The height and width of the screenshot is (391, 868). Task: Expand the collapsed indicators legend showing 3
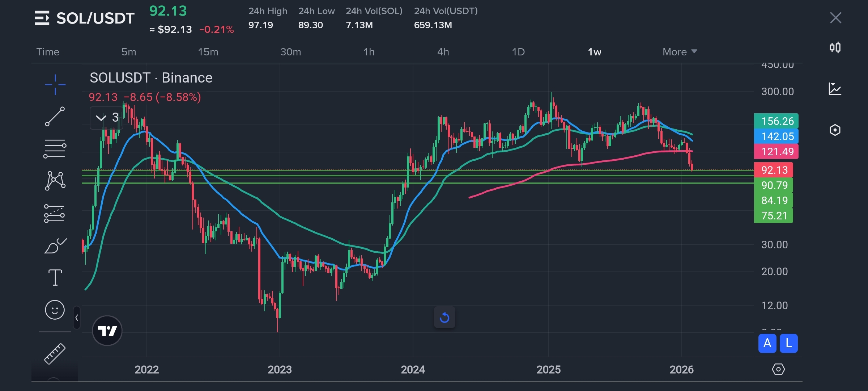click(x=106, y=118)
